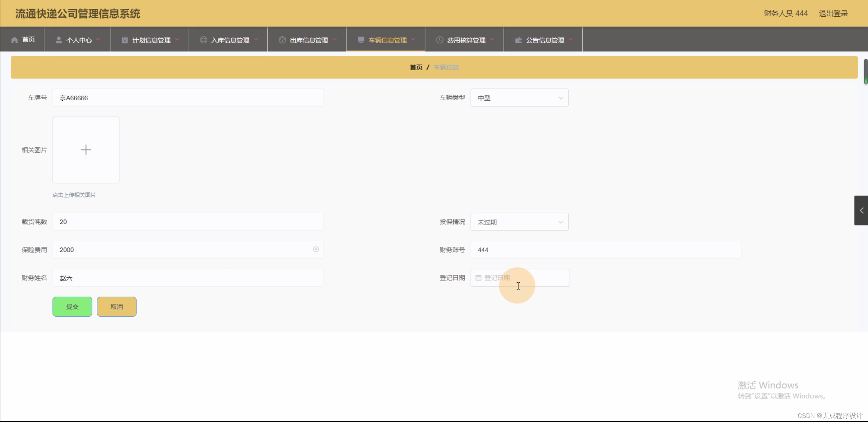Switch to the 费用核算管理 menu tab
The height and width of the screenshot is (422, 868).
click(465, 39)
